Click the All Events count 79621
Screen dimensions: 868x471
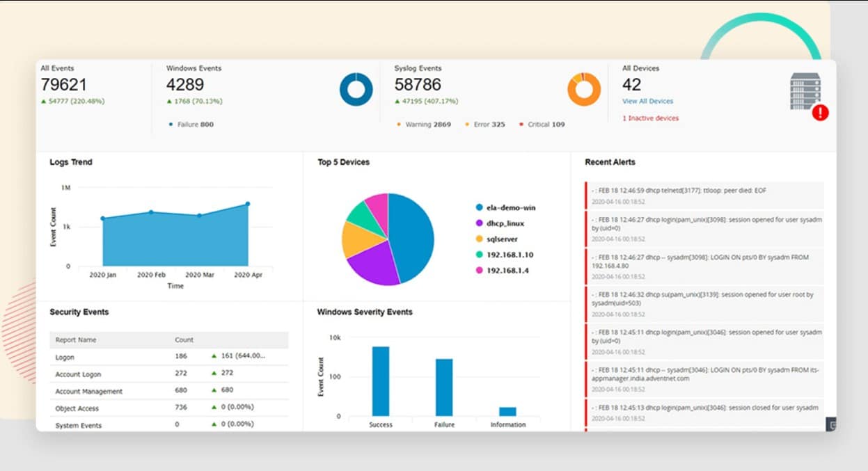[x=63, y=85]
